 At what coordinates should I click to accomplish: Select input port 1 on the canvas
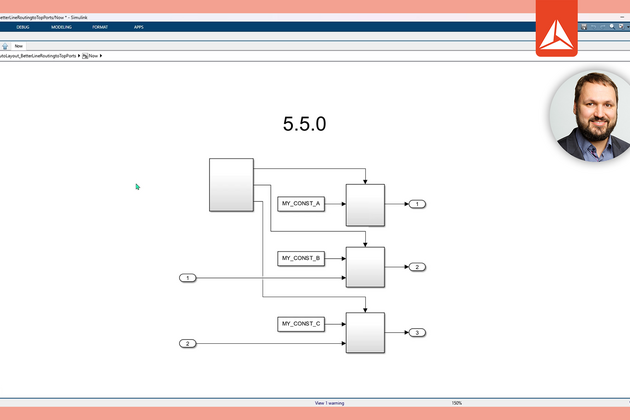187,277
